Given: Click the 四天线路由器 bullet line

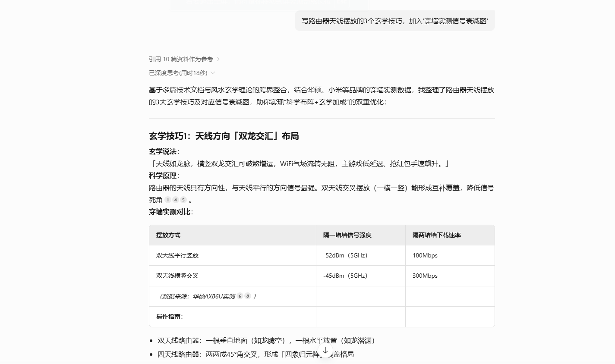Looking at the screenshot, I should [255, 355].
